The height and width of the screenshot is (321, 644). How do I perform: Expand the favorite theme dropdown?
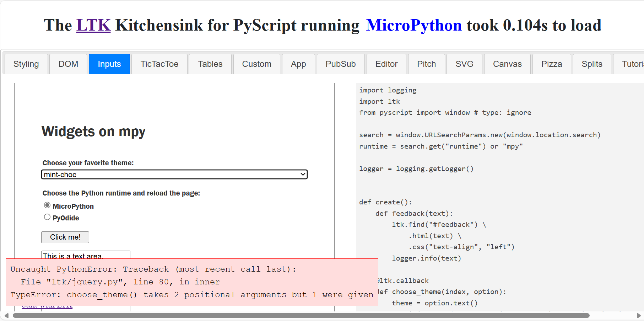coord(174,175)
